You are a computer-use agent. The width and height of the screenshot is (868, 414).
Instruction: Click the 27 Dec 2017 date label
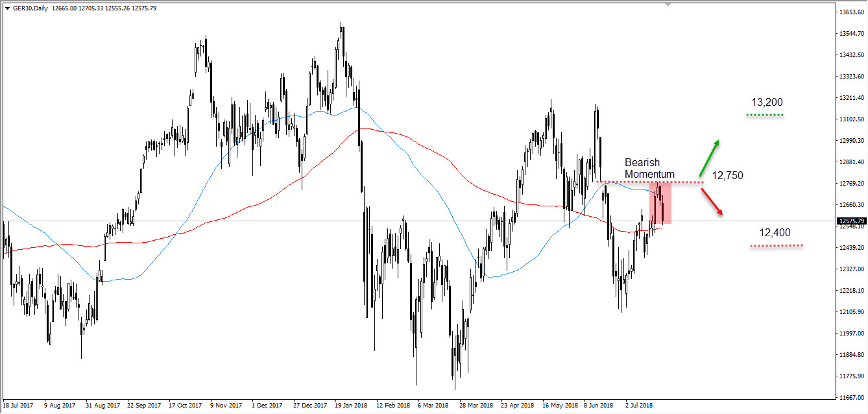point(311,405)
